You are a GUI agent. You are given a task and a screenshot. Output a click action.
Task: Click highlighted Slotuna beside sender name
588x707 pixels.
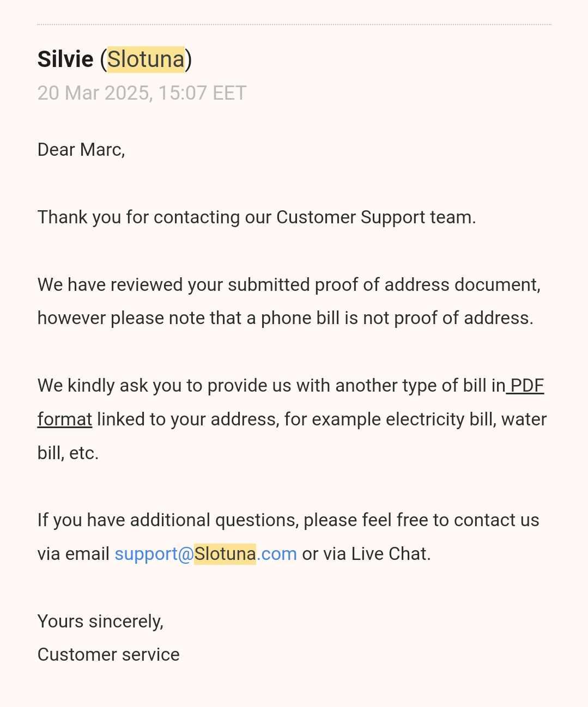[x=146, y=59]
